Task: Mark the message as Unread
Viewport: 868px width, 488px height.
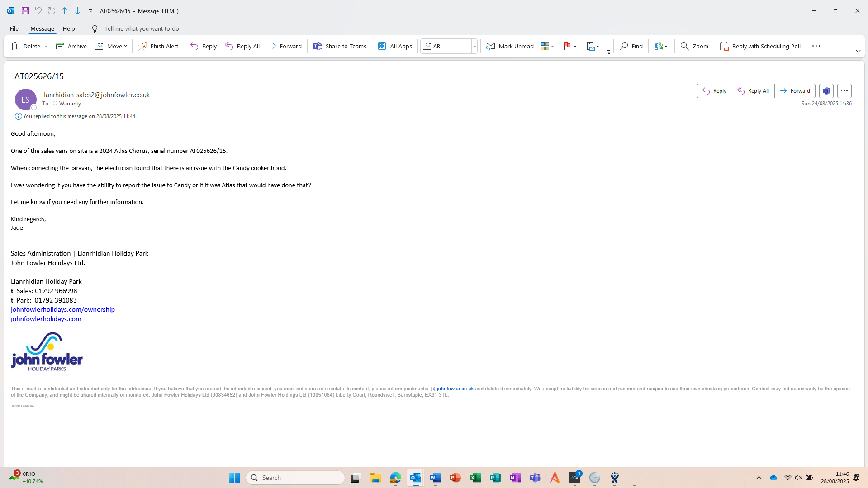Action: coord(510,46)
